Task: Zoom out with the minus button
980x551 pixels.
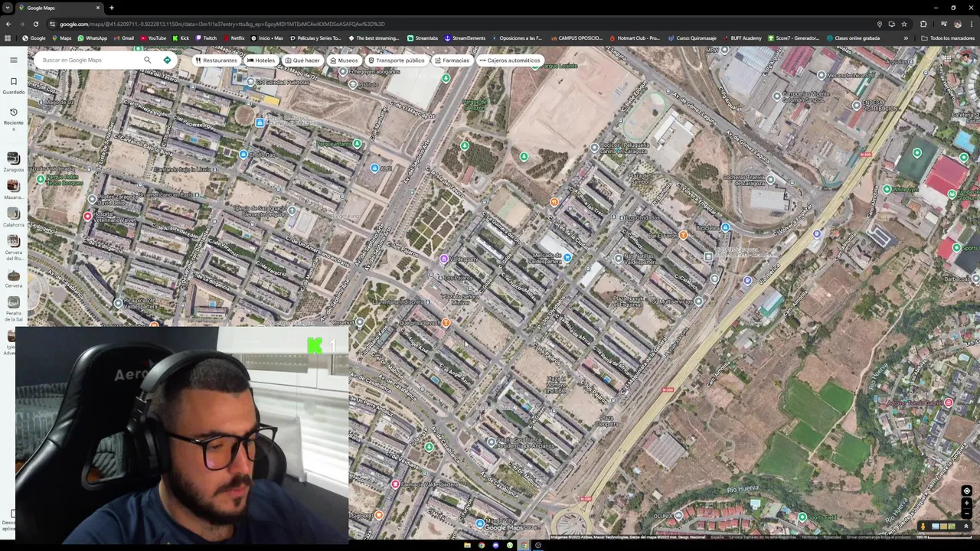Action: 966,514
